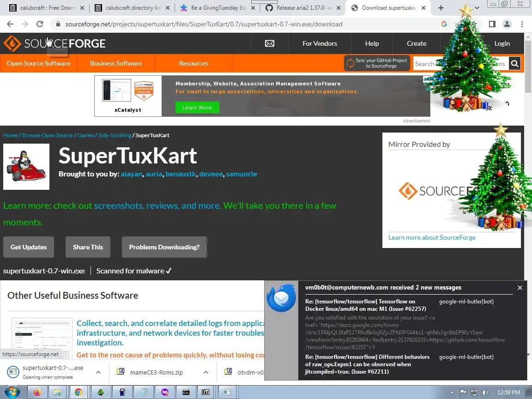
Task: Click the address bar URL field
Action: click(x=204, y=24)
